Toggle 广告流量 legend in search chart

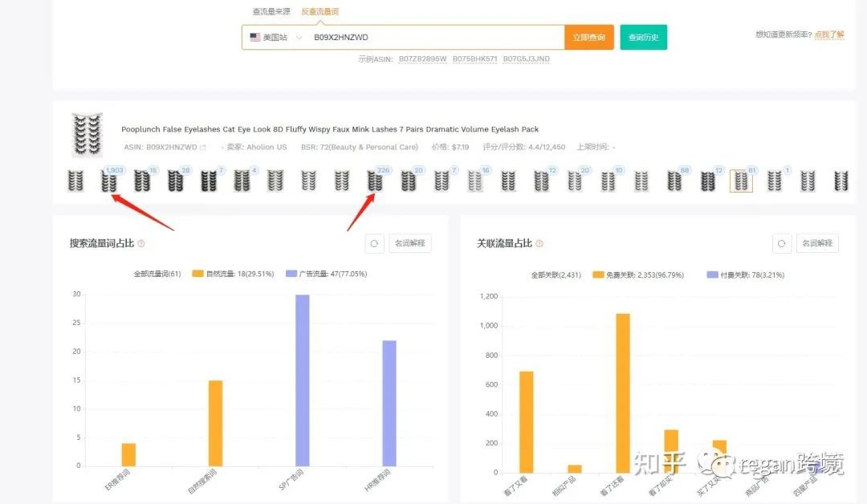[326, 274]
